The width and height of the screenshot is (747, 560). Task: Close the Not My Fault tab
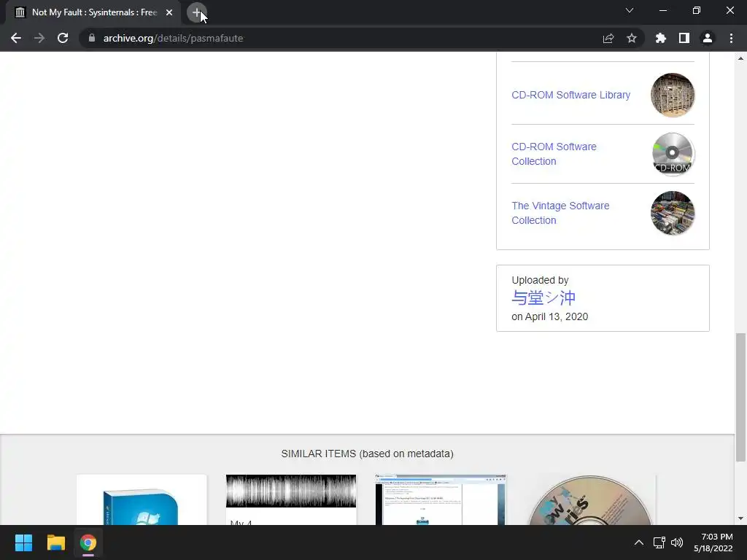169,12
